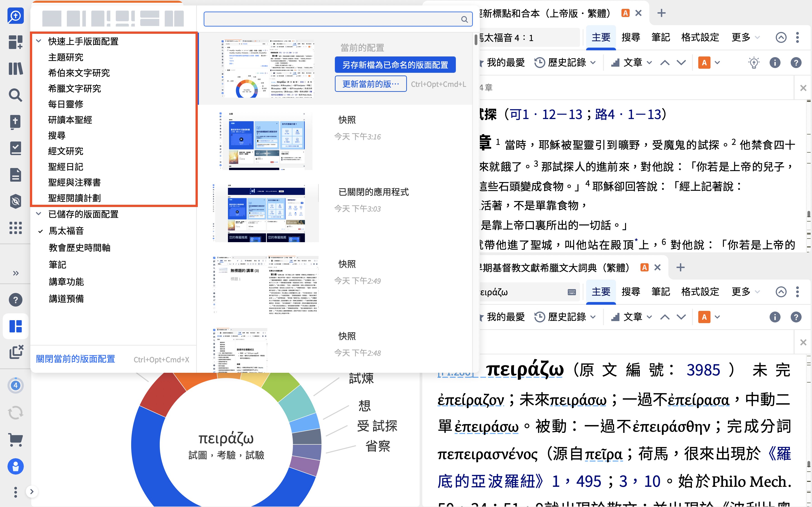Image resolution: width=812 pixels, height=507 pixels.
Task: Click the small arrow toggle near sidebar bottom
Action: coord(32,492)
